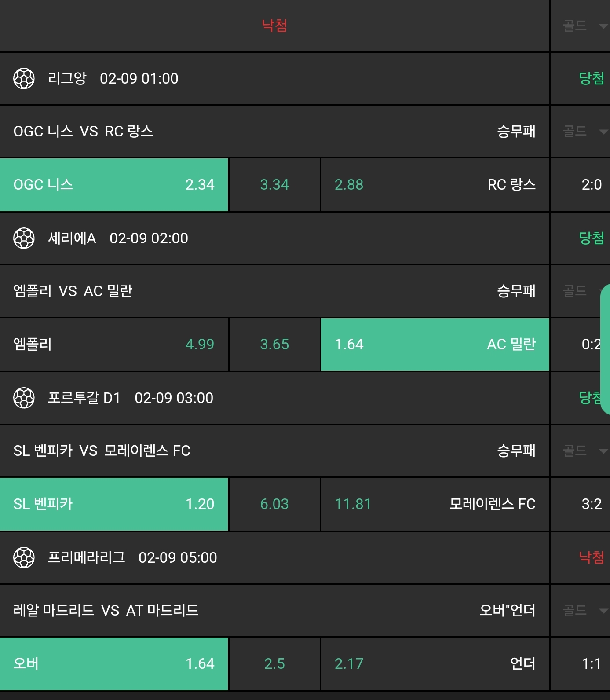Click the 6.03 draw odds for 벤피카 match
The image size is (610, 700).
(274, 504)
